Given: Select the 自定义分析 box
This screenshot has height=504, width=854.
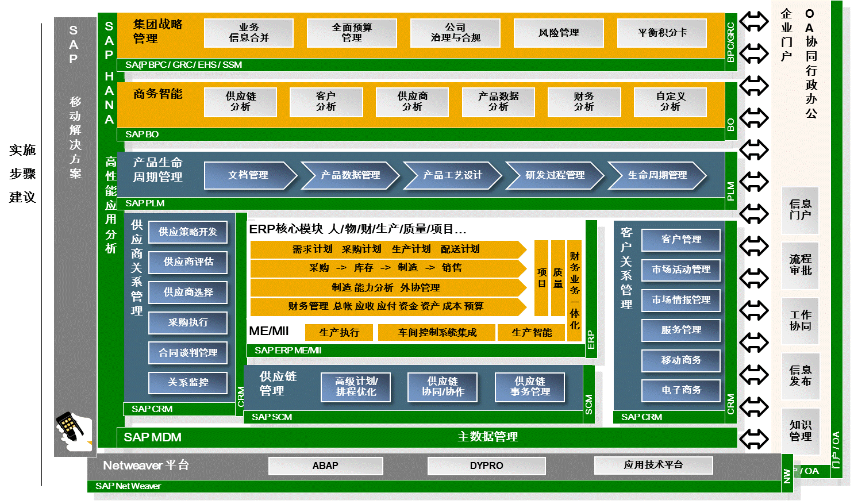Looking at the screenshot, I should pyautogui.click(x=671, y=102).
